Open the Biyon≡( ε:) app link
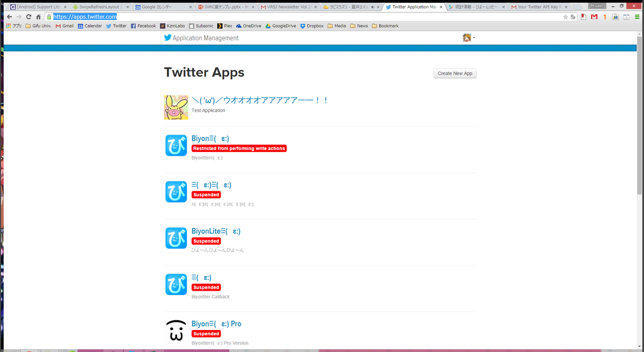This screenshot has height=352, width=644. coord(210,139)
